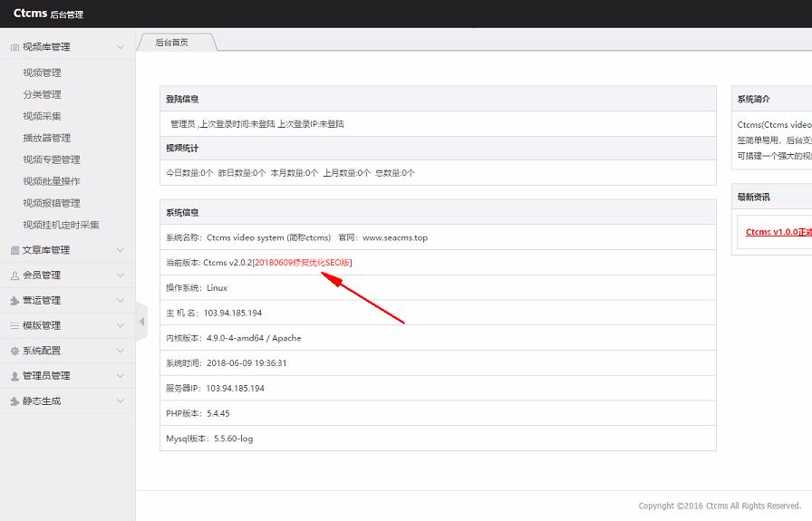812x521 pixels.
Task: Open 视频挂机定时采集 in the sidebar
Action: point(61,225)
